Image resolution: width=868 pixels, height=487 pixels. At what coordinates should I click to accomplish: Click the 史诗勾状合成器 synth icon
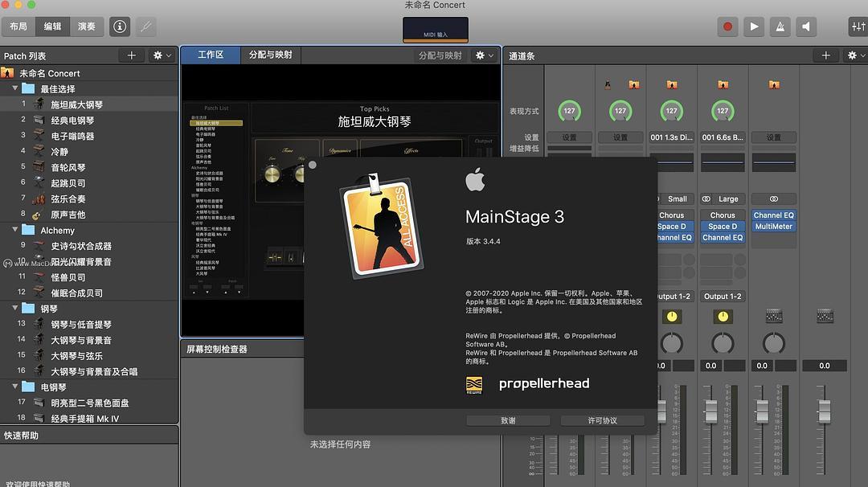(39, 246)
